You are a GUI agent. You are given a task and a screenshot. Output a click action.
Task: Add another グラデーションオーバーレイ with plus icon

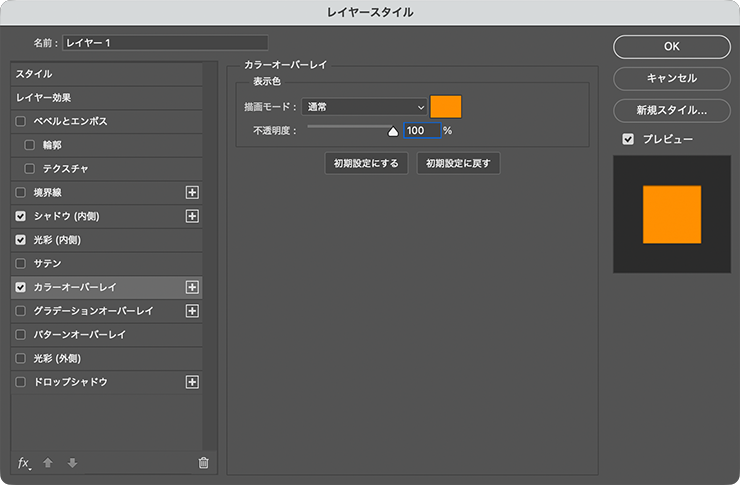pos(193,311)
